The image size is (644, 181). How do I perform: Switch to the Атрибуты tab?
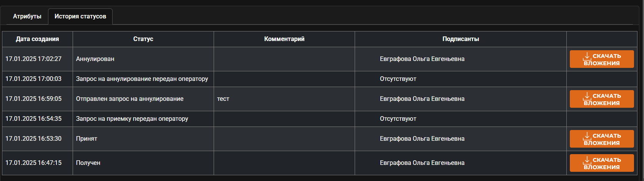27,16
